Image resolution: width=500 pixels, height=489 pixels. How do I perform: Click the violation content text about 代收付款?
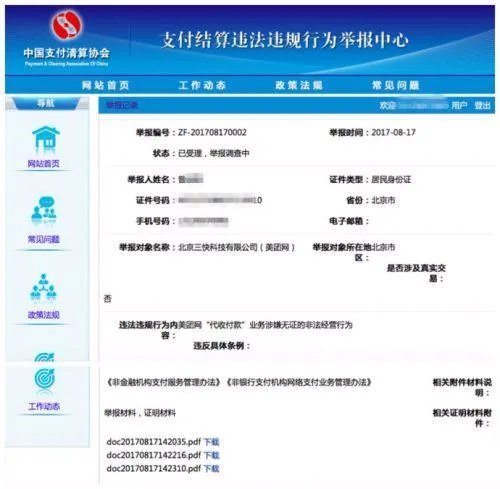coord(266,325)
